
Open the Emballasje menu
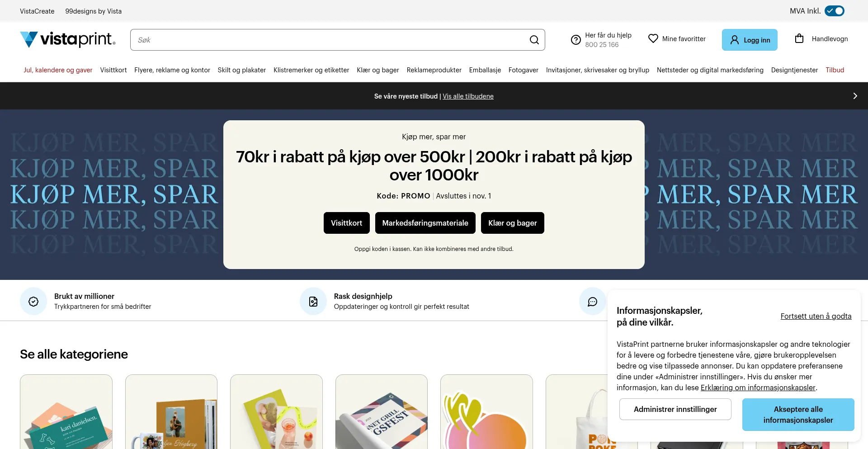point(485,70)
